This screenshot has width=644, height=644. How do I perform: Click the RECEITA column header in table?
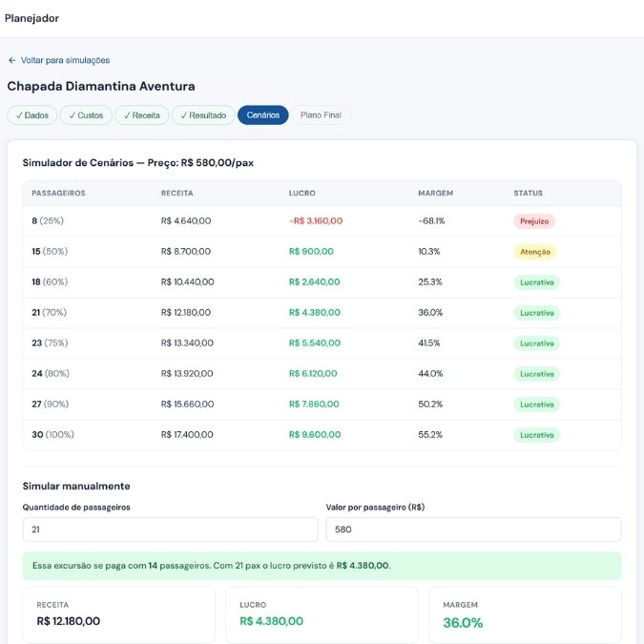point(177,193)
